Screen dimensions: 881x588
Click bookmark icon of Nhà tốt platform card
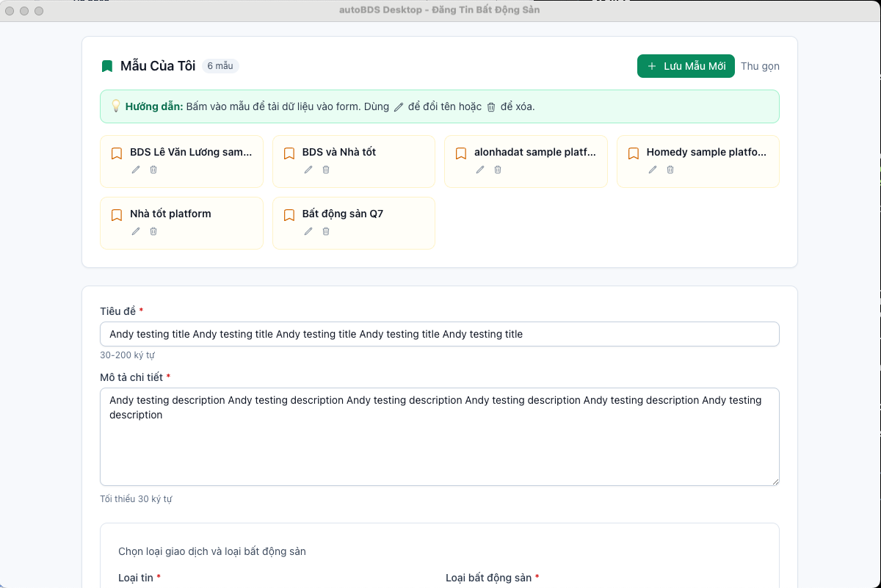click(117, 215)
